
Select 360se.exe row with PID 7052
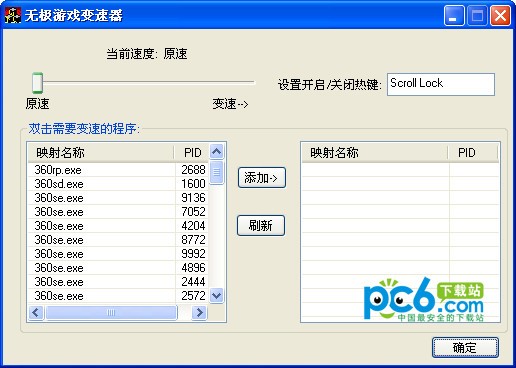coord(118,212)
